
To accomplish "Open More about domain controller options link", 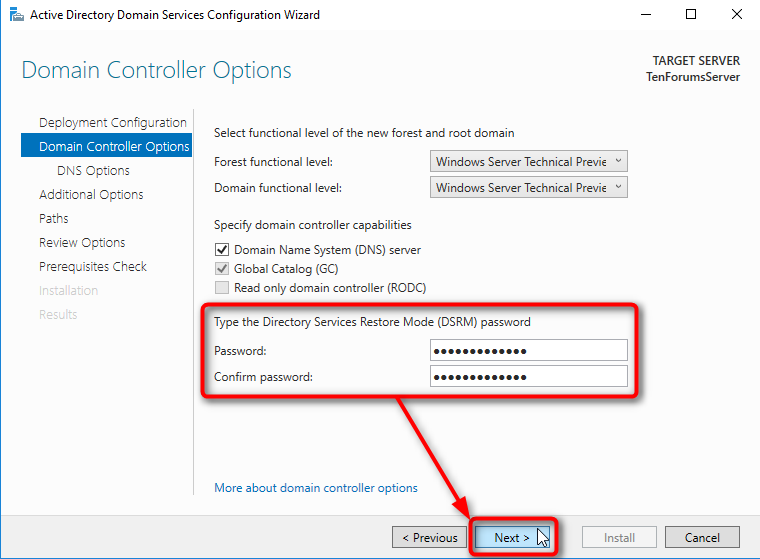I will tap(316, 488).
